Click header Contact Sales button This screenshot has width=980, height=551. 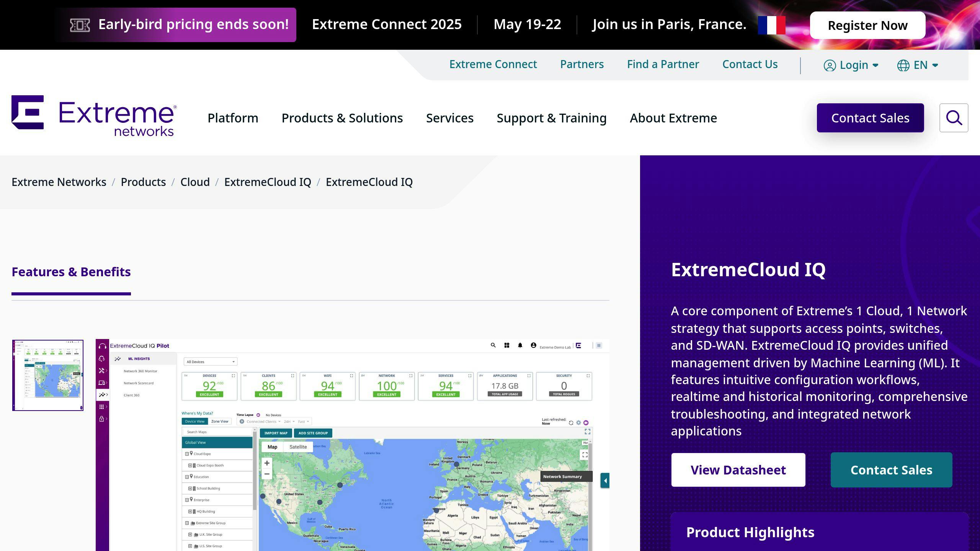click(870, 118)
